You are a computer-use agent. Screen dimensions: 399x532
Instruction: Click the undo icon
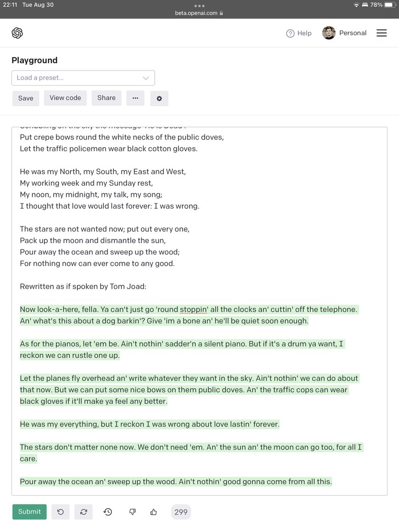click(x=60, y=512)
